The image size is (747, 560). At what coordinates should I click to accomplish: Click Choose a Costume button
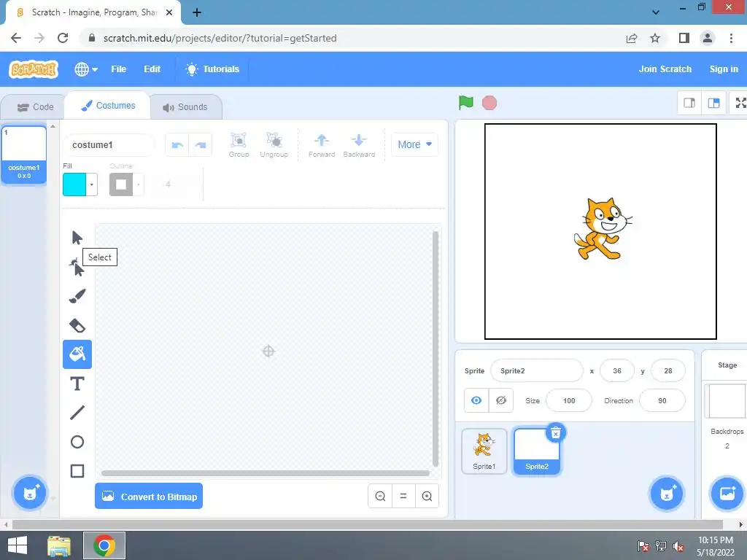[x=29, y=493]
